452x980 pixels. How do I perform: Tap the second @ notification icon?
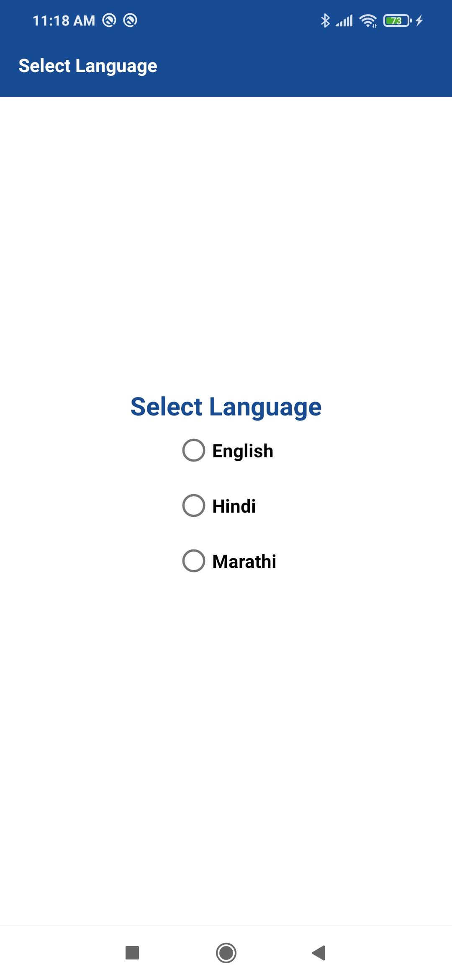click(130, 20)
